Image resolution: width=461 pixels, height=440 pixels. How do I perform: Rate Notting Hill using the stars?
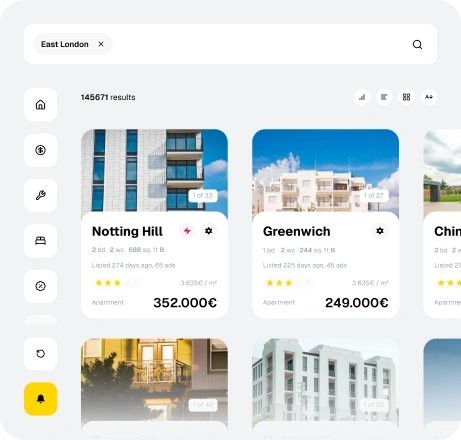117,283
